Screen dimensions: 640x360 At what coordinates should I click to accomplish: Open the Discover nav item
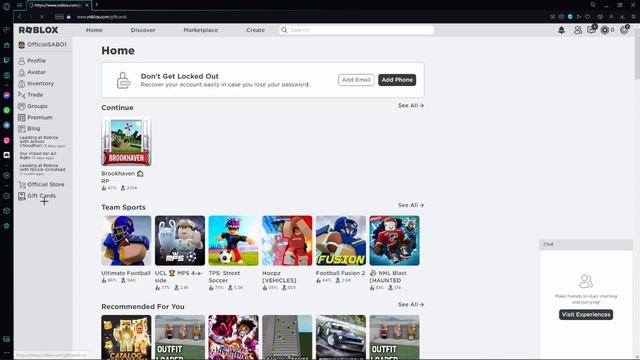click(143, 30)
